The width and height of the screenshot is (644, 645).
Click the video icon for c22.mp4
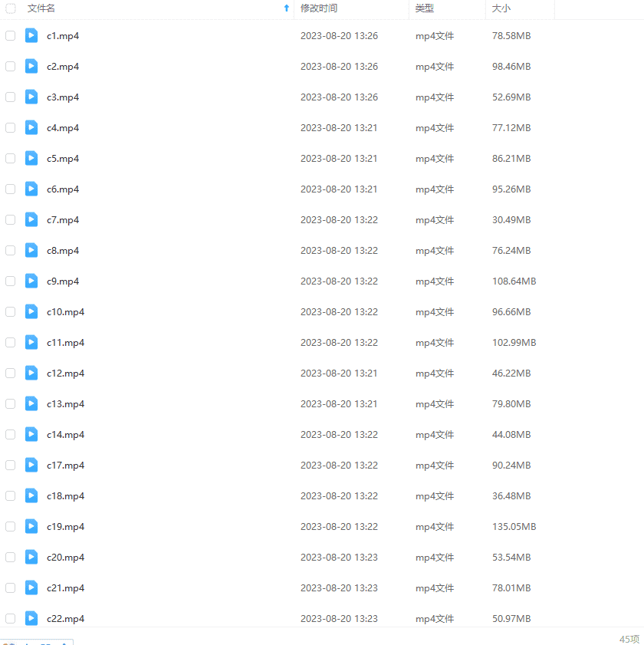[x=31, y=618]
